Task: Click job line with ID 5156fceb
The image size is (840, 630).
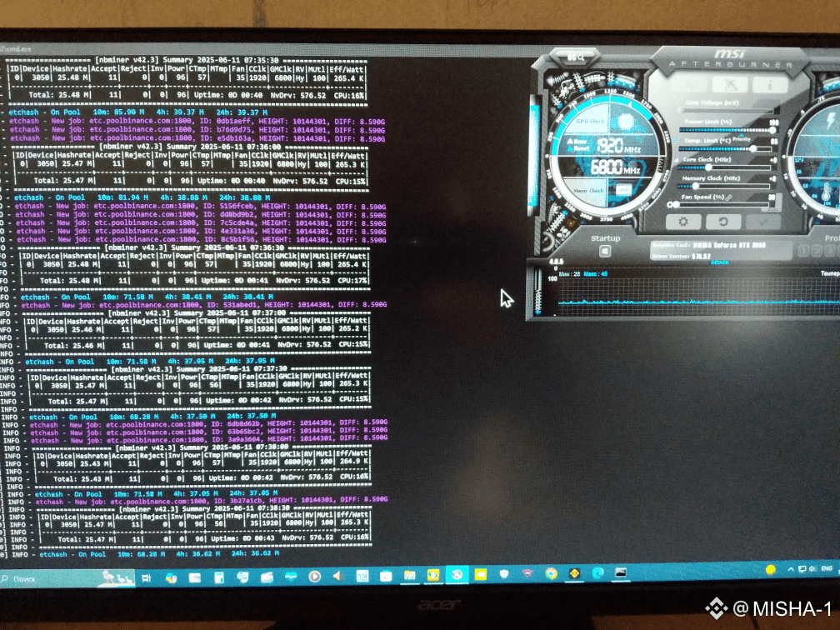Action: (200, 207)
